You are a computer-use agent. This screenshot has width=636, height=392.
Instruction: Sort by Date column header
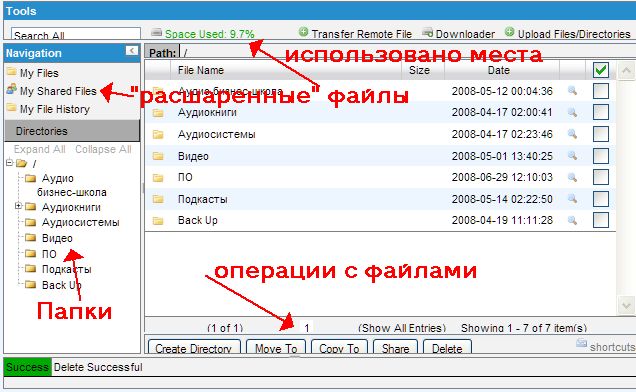point(498,70)
